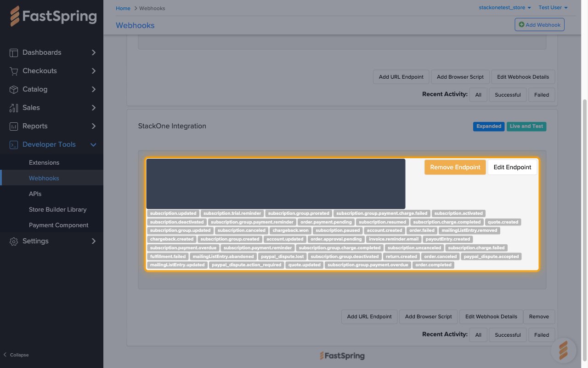
Task: Expand the Catalog menu chevron
Action: coord(93,89)
